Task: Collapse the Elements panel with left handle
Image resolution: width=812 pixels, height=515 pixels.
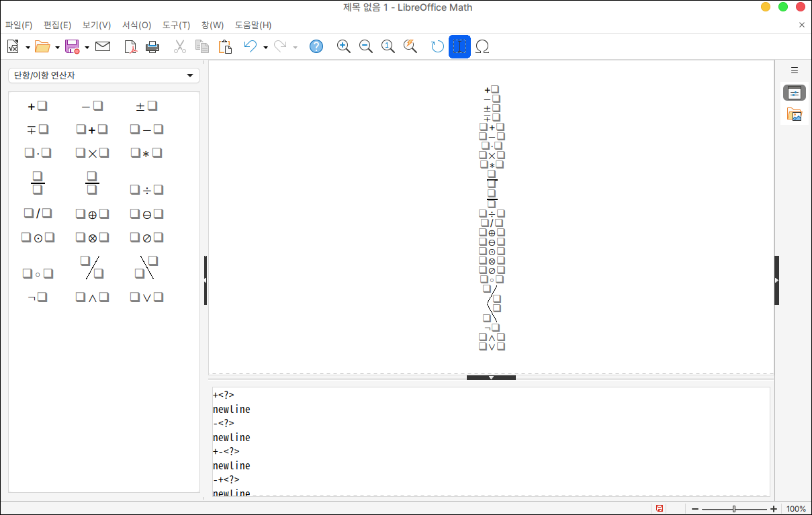Action: 206,280
